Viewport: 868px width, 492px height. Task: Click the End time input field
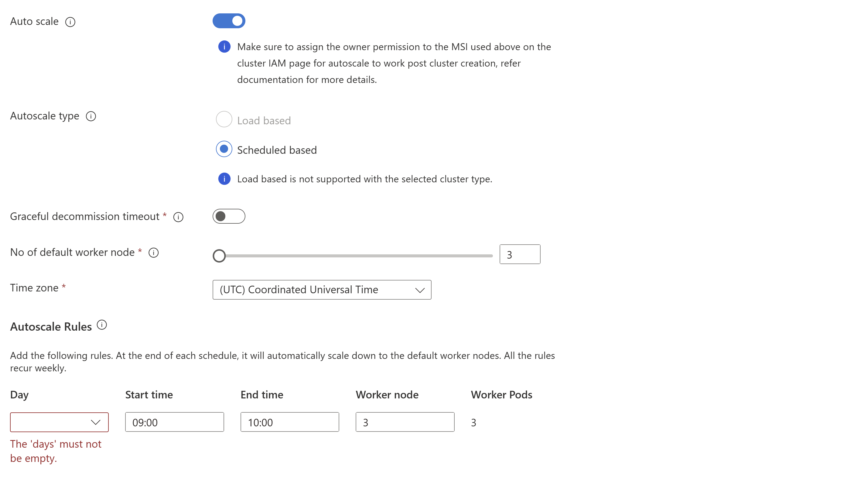point(290,422)
